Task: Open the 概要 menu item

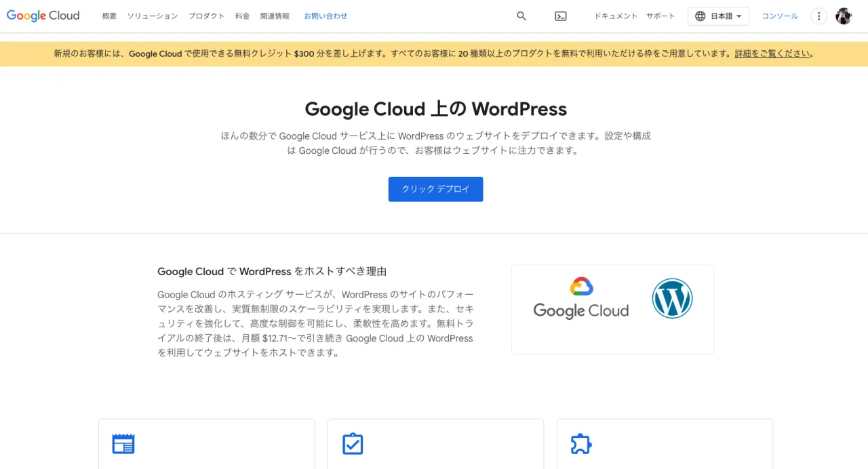Action: [109, 16]
